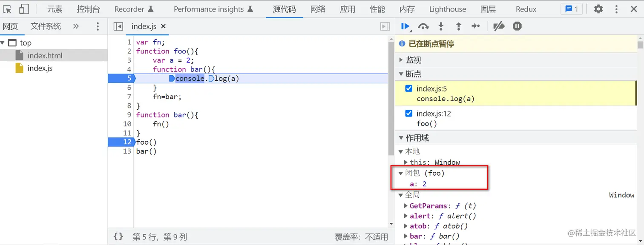Open the Redux panel tab
This screenshot has width=644, height=245.
point(526,9)
